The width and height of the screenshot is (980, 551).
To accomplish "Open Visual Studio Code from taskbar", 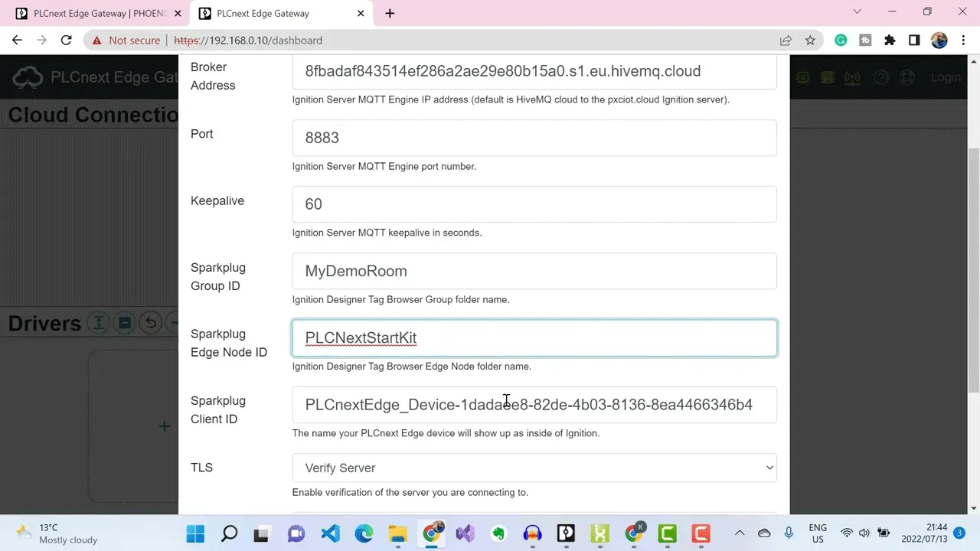I will (x=330, y=533).
